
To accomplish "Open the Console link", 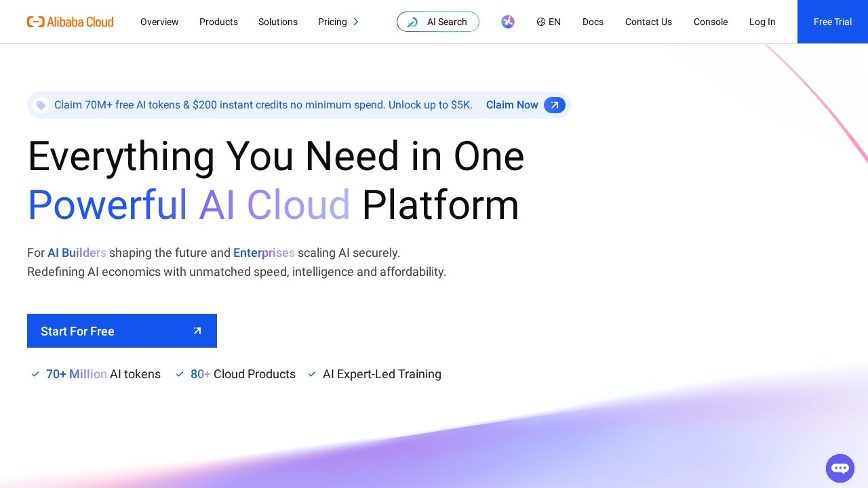I will pyautogui.click(x=711, y=22).
